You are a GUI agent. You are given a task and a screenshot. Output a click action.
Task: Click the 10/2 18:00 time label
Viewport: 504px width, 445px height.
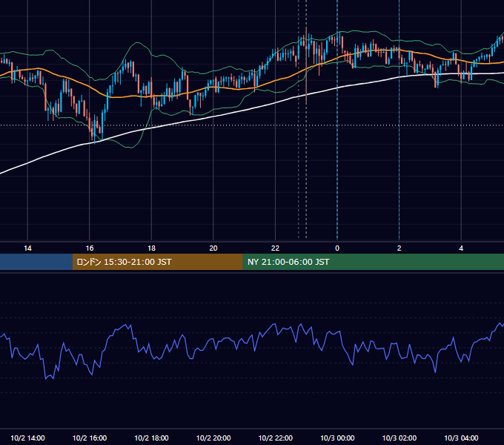pos(151,438)
